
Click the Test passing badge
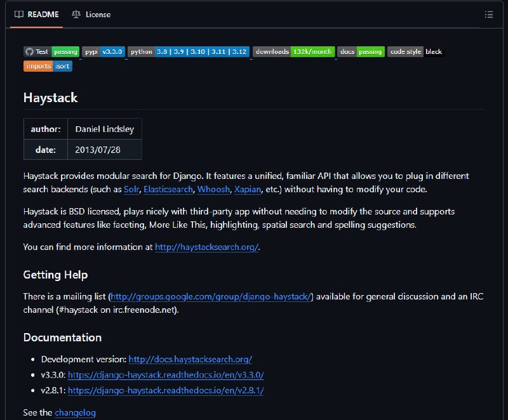tap(51, 52)
